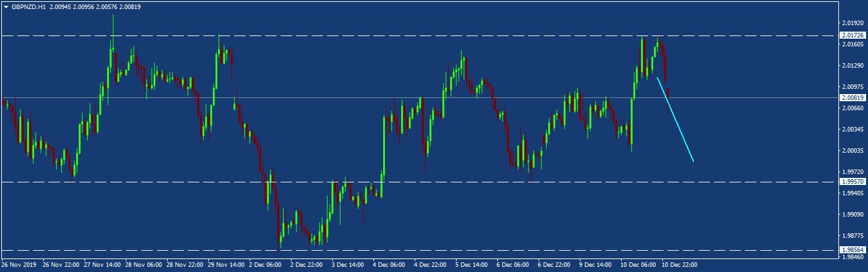Image resolution: width=868 pixels, height=272 pixels.
Task: Click the 10 Dec 06:00 time label
Action: pyautogui.click(x=638, y=265)
